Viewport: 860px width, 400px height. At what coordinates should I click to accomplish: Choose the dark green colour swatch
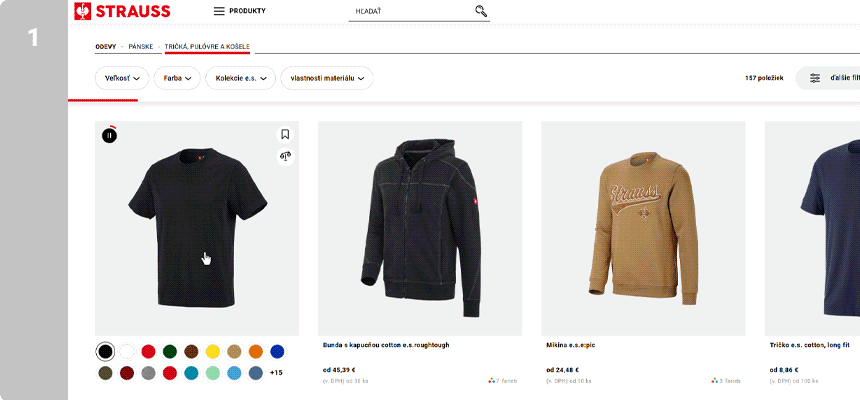coord(169,351)
